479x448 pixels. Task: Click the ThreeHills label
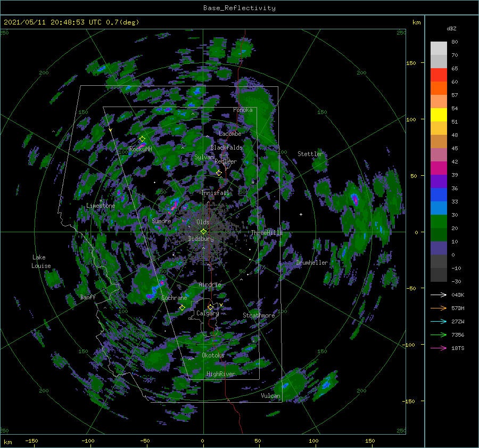pyautogui.click(x=267, y=233)
